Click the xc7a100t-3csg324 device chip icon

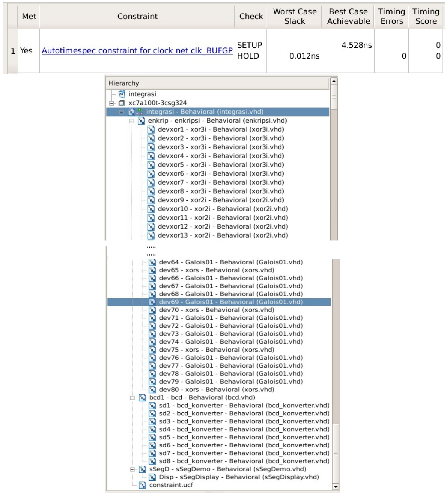click(x=122, y=103)
